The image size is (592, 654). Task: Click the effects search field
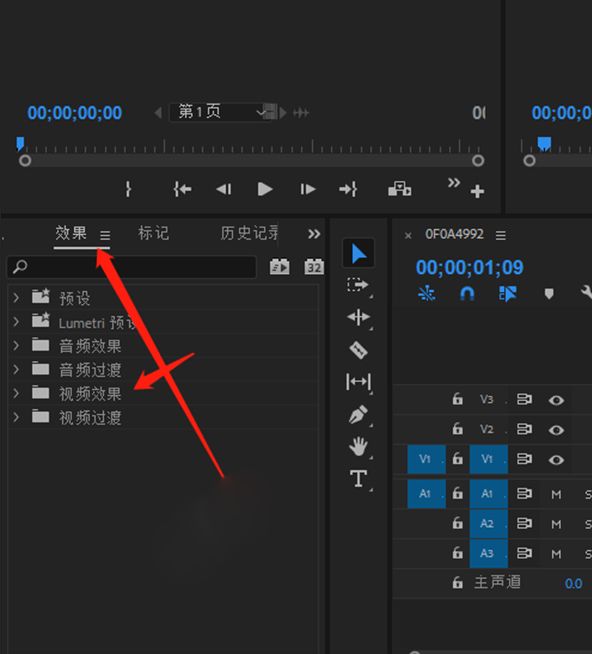point(132,267)
